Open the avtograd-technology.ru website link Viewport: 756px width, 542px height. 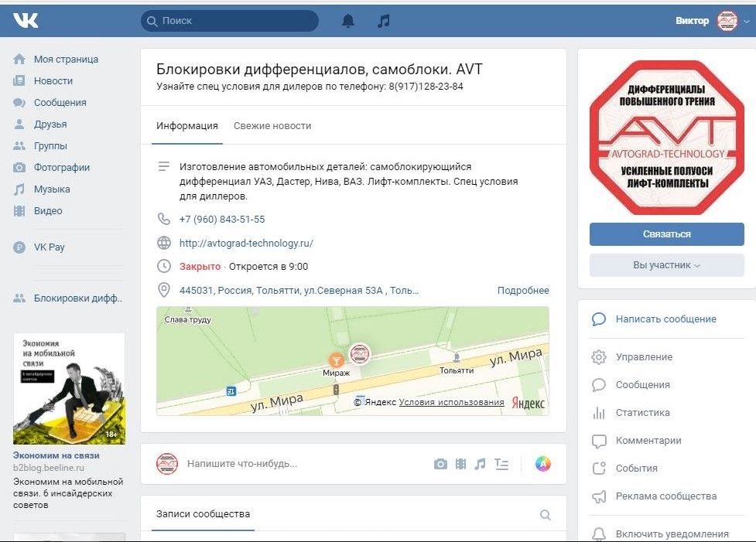(x=246, y=244)
